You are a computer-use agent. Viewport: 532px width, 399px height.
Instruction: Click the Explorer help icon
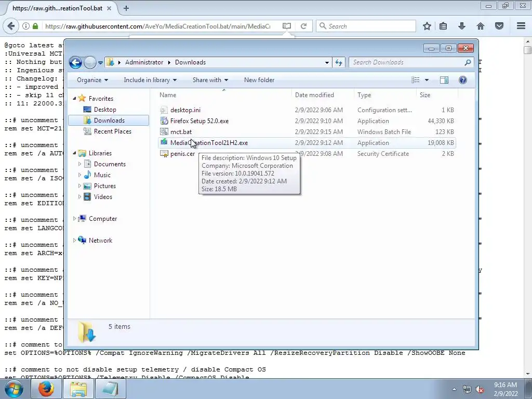[x=463, y=80]
